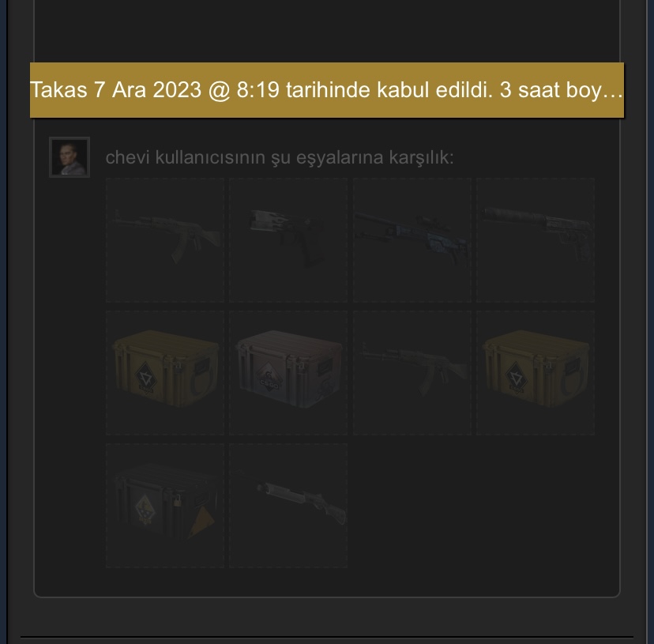The image size is (654, 644).
Task: Select the pistol with claw-mark skin
Action: (x=288, y=240)
